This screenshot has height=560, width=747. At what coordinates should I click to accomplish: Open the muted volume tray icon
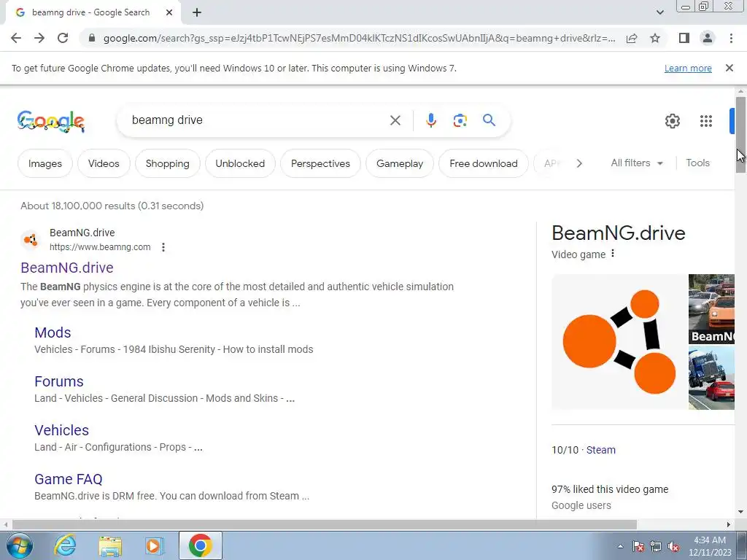pos(673,546)
